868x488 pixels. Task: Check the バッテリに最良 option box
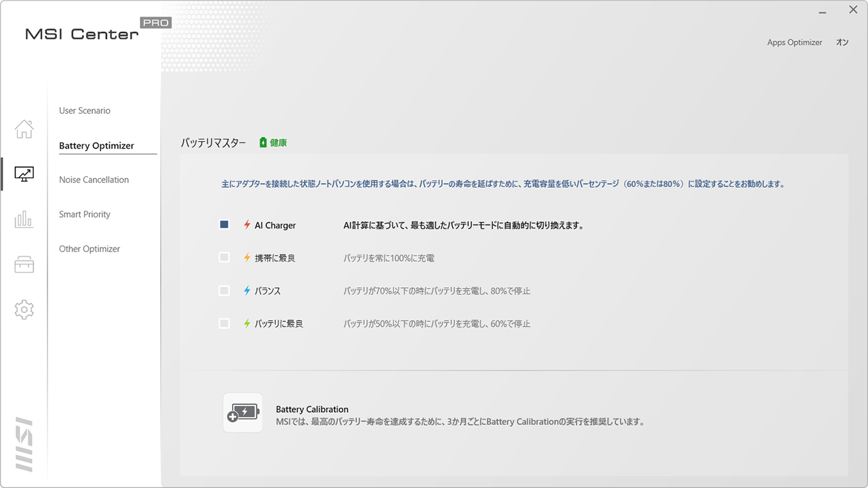coord(224,323)
